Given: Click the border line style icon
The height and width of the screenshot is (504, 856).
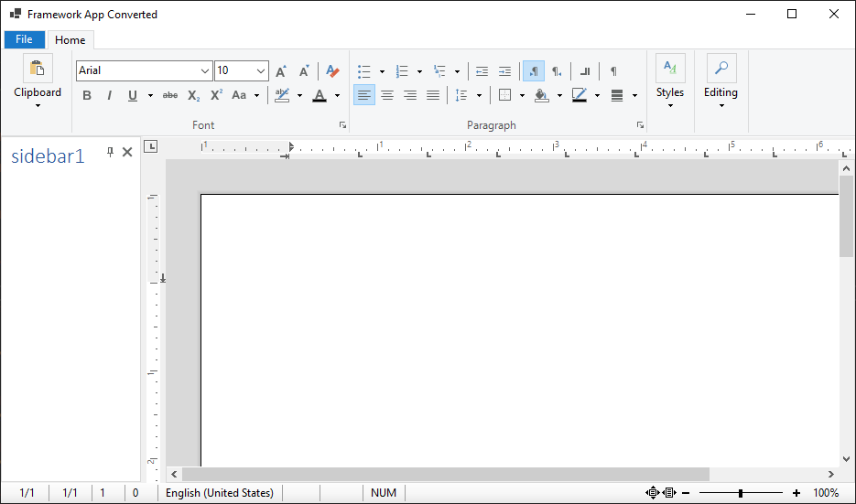Looking at the screenshot, I should point(617,95).
